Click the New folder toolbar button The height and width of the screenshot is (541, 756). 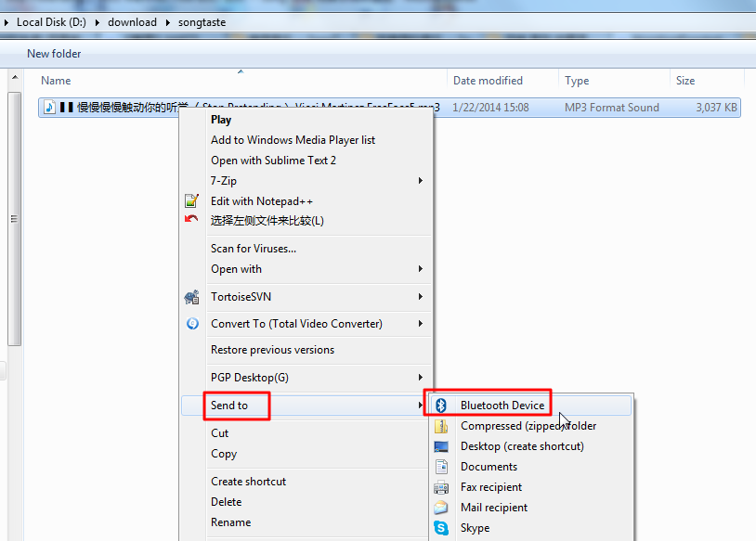click(x=54, y=54)
